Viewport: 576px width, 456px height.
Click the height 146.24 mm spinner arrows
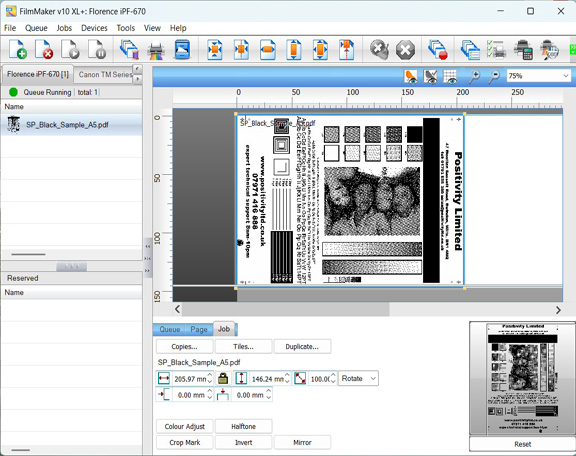pyautogui.click(x=287, y=378)
